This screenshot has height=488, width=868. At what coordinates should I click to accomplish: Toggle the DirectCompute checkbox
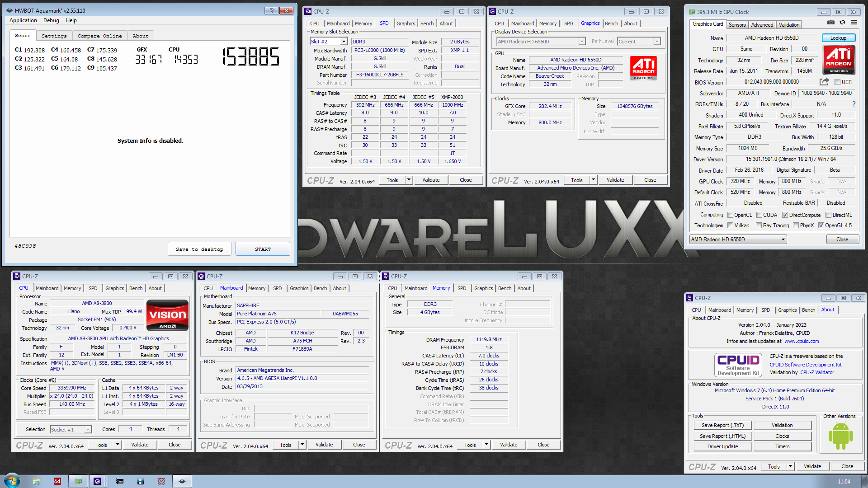tap(785, 215)
